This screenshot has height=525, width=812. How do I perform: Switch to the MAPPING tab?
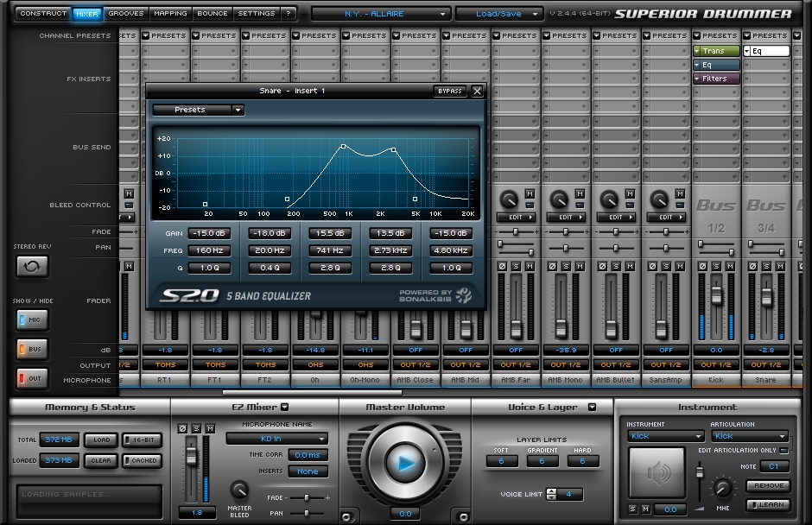(170, 14)
